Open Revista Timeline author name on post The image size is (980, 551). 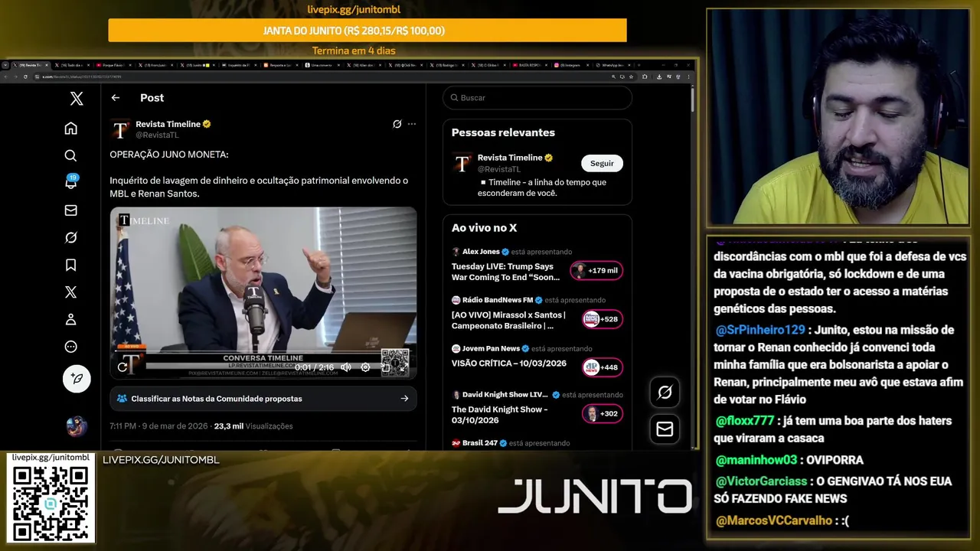[x=168, y=124]
